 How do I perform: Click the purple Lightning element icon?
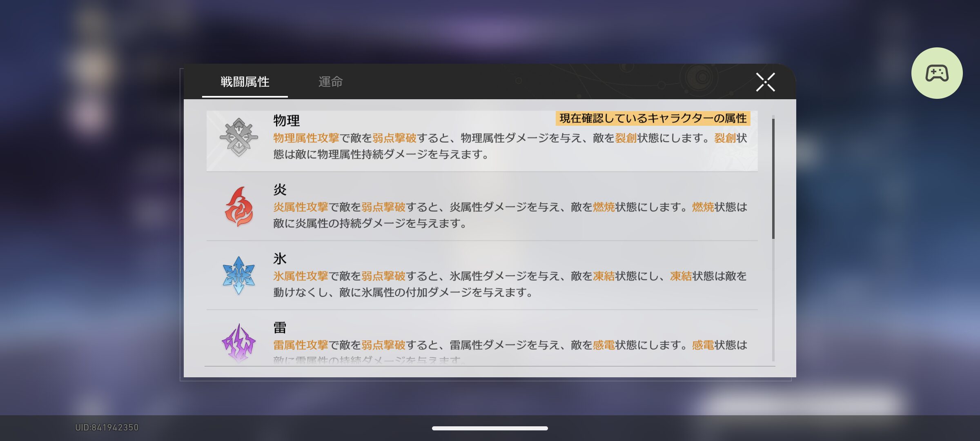239,343
